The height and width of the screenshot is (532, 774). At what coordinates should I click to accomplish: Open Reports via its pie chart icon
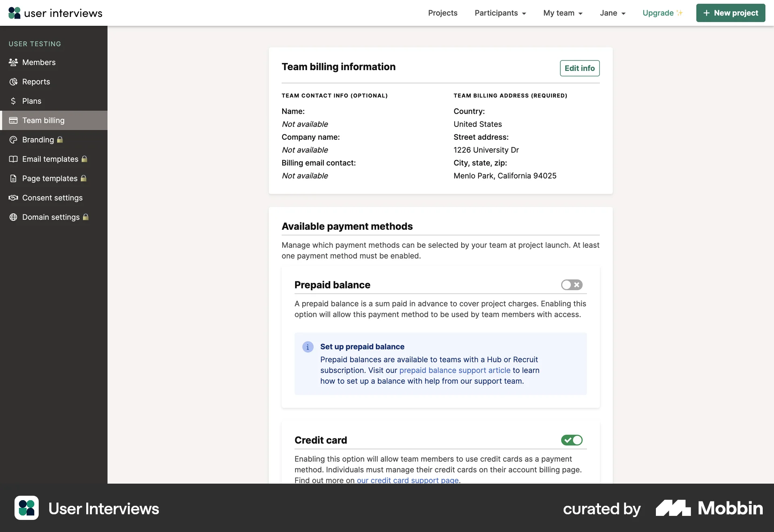coord(13,81)
